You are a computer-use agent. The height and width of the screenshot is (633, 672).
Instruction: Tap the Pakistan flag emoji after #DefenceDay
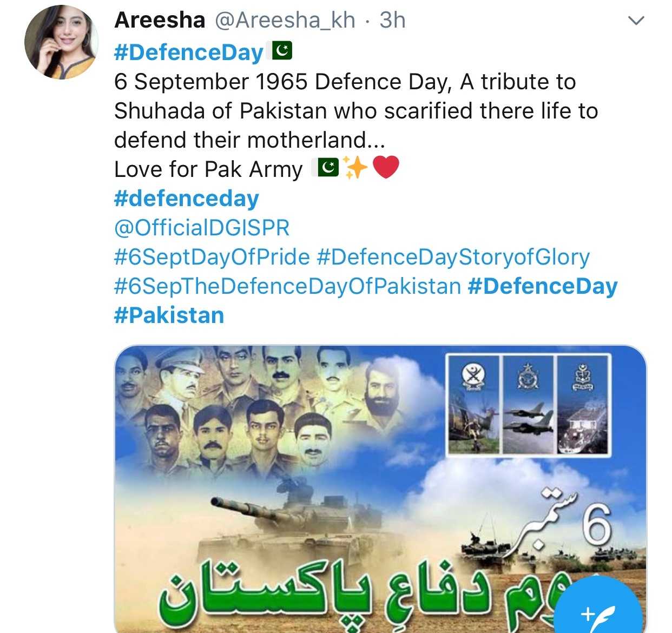click(x=281, y=51)
